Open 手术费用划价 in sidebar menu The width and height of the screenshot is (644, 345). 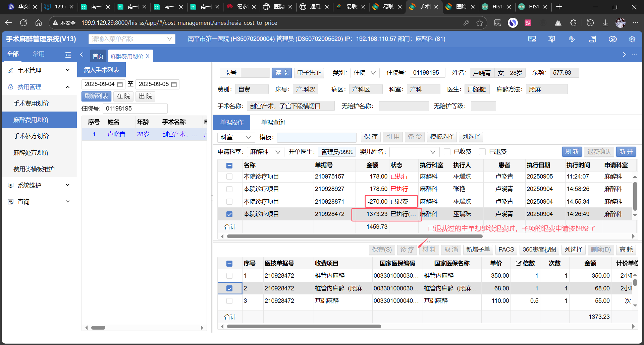click(x=31, y=103)
